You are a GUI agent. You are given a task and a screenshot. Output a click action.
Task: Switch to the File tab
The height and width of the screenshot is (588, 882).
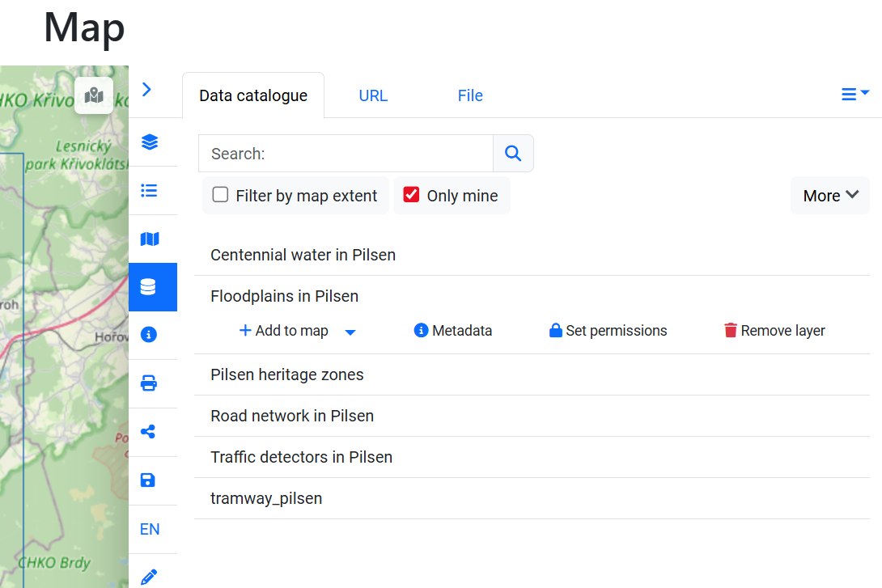click(469, 95)
